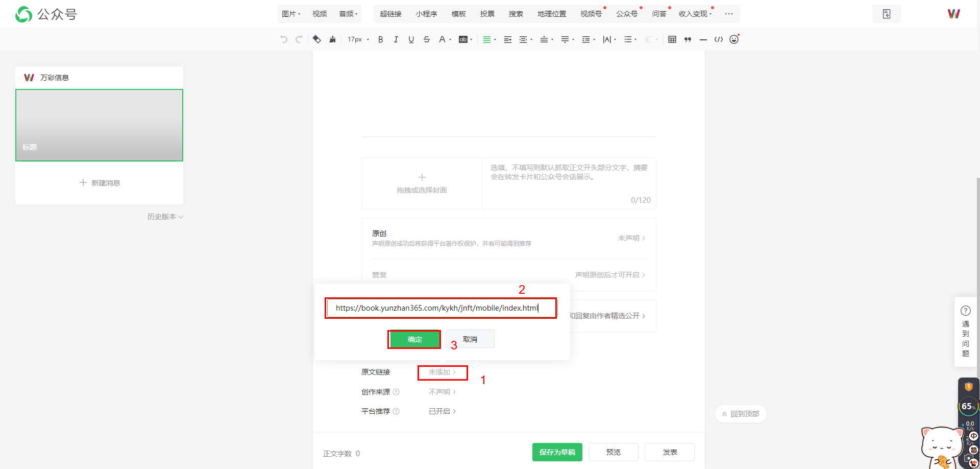The image size is (980, 469).
Task: Click the underline icon
Action: [411, 39]
